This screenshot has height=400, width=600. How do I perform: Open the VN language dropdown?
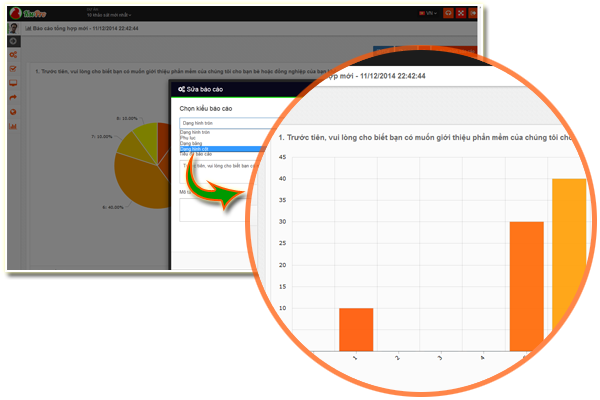click(x=428, y=13)
